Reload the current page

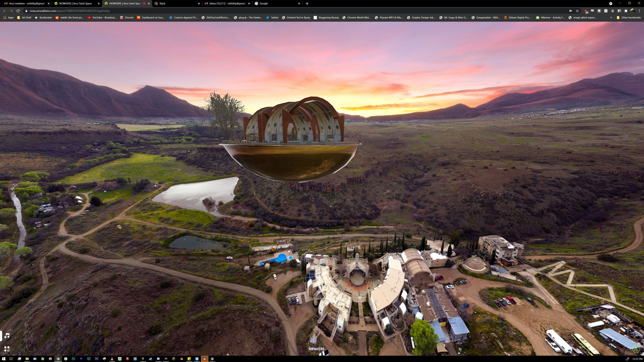coord(18,11)
